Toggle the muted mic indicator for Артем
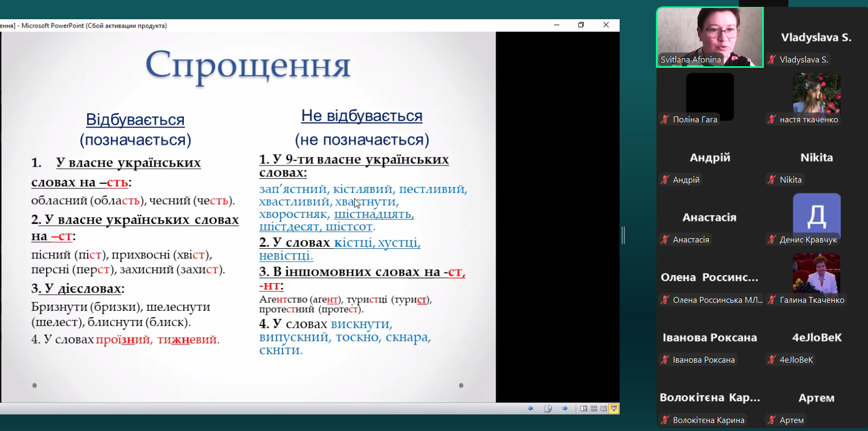The image size is (868, 431). (772, 420)
